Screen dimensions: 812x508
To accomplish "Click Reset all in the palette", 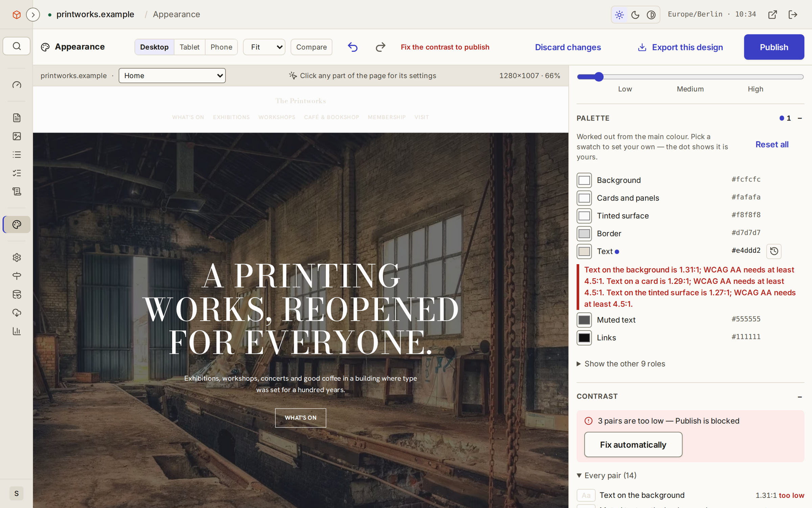I will [x=772, y=145].
